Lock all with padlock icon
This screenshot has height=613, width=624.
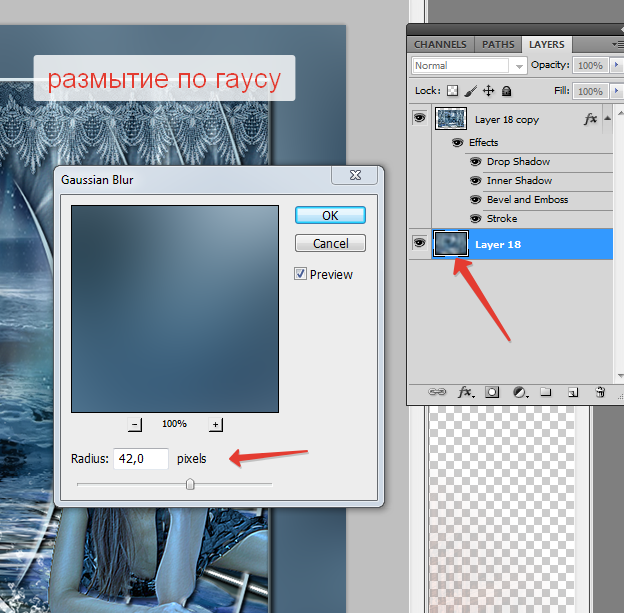(x=506, y=91)
